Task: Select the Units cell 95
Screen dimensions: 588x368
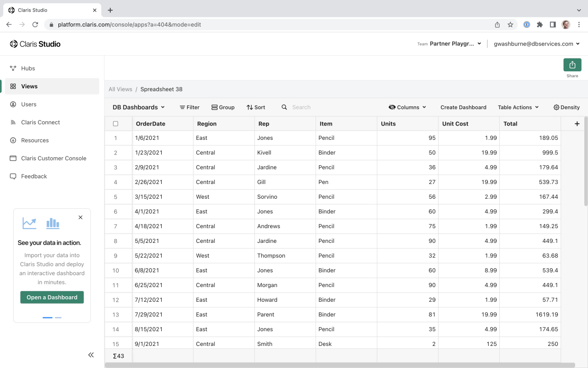Action: (407, 138)
